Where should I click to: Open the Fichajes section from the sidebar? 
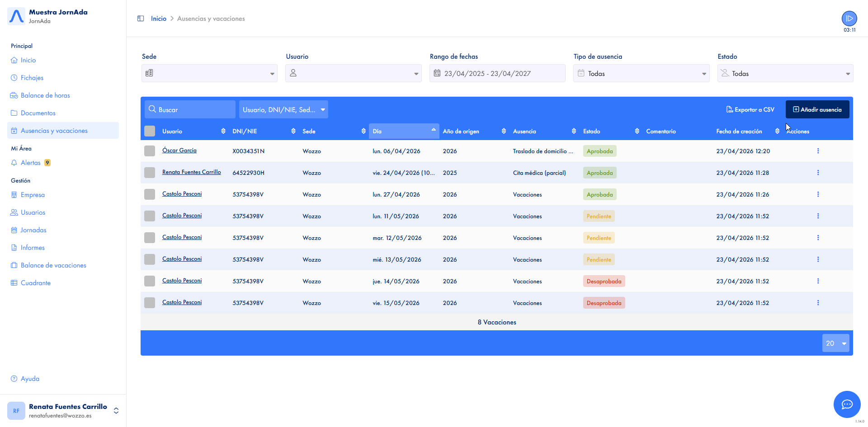click(x=32, y=77)
